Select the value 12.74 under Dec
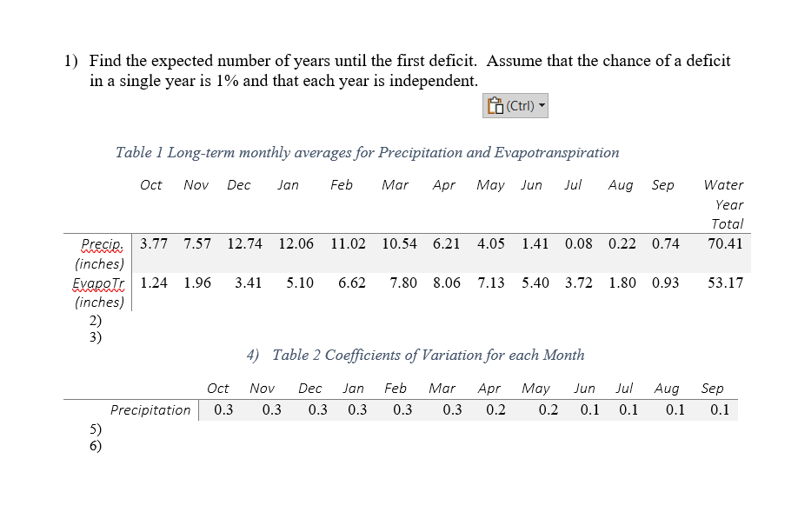The height and width of the screenshot is (532, 798). [x=244, y=244]
